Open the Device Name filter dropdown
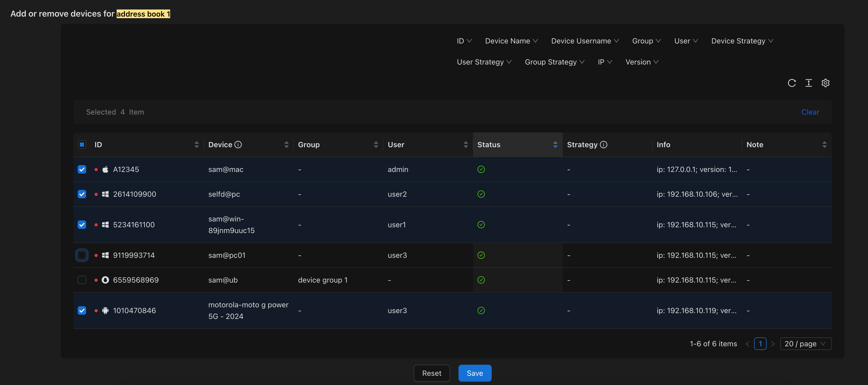 (511, 41)
